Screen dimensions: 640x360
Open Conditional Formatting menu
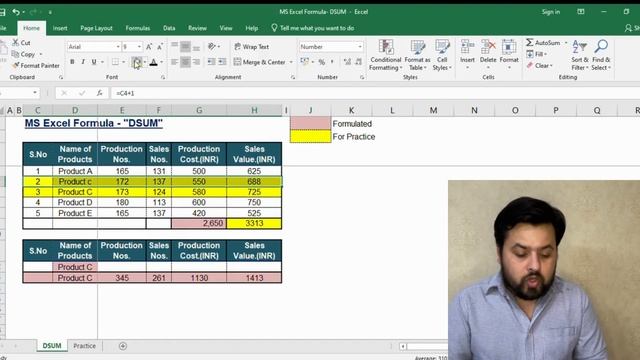point(386,56)
